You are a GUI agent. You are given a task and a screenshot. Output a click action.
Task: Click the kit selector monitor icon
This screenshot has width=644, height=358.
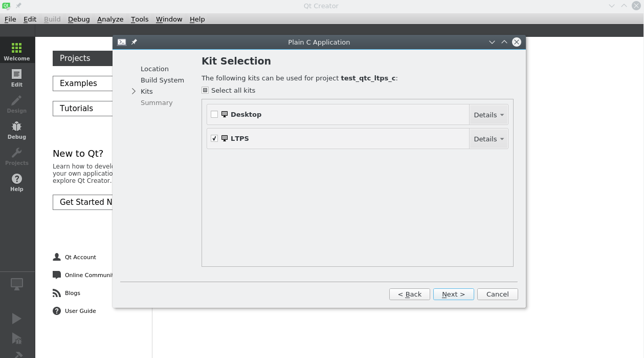pyautogui.click(x=17, y=284)
